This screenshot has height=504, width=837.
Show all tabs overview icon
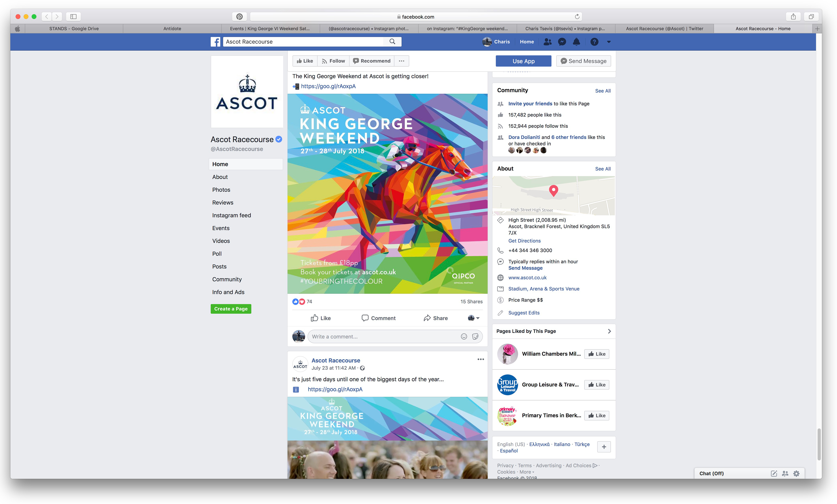pos(811,17)
